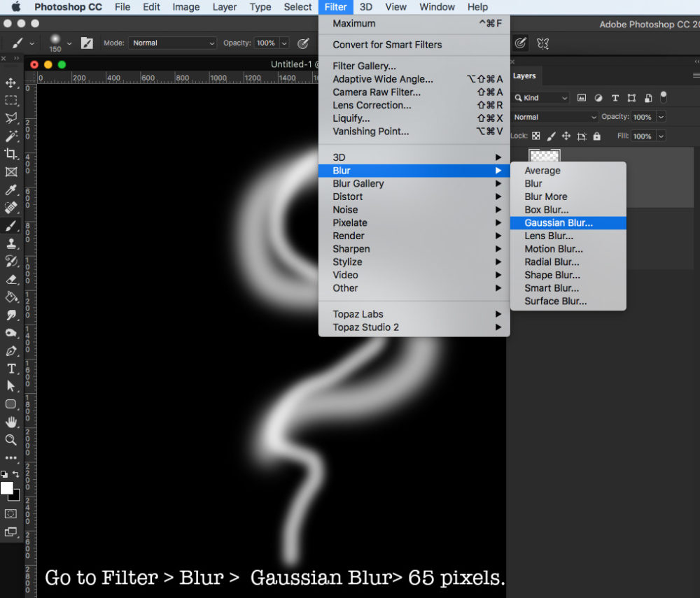
Task: Select the Frame tool
Action: pos(10,171)
